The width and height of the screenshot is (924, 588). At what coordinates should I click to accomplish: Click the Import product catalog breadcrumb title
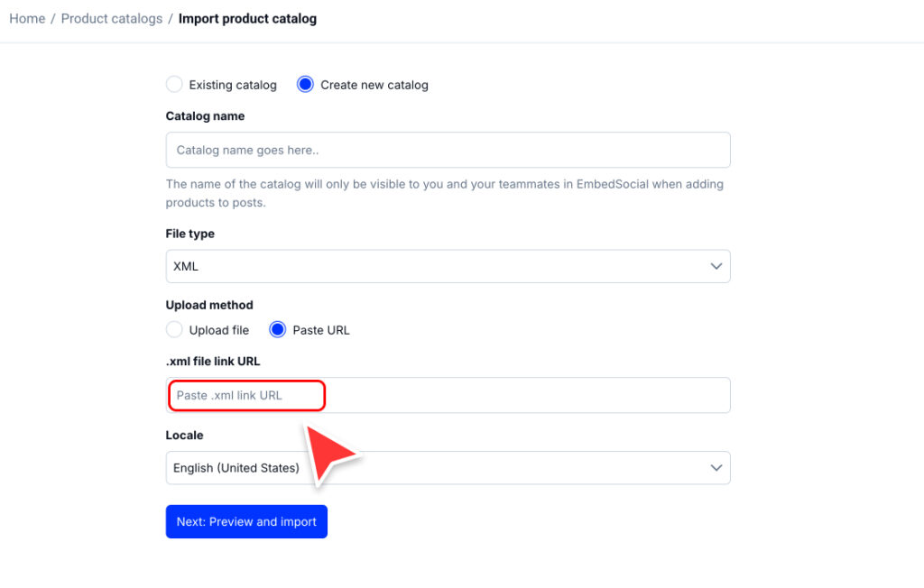click(247, 18)
